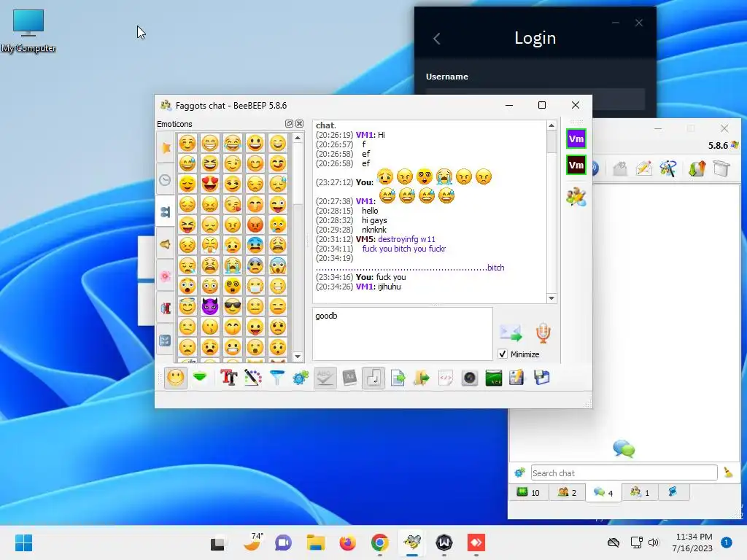Image resolution: width=747 pixels, height=560 pixels.
Task: Toggle the dictionary book icon
Action: (x=349, y=378)
